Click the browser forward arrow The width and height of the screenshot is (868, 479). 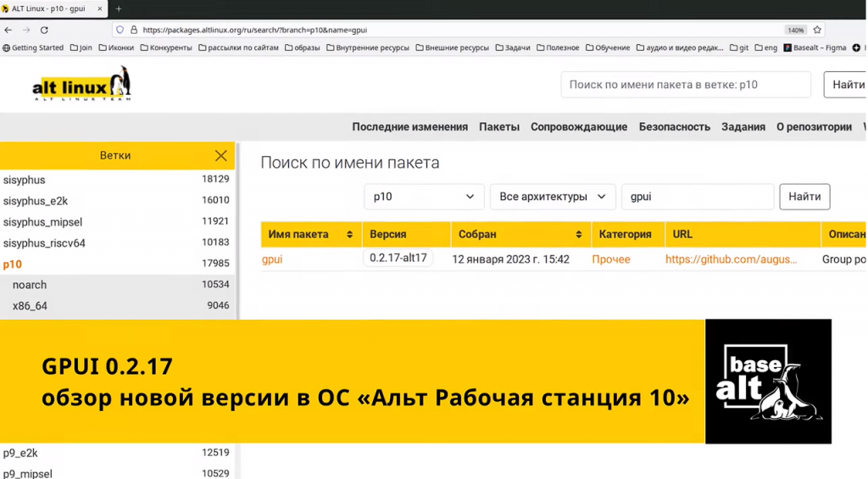pyautogui.click(x=26, y=30)
